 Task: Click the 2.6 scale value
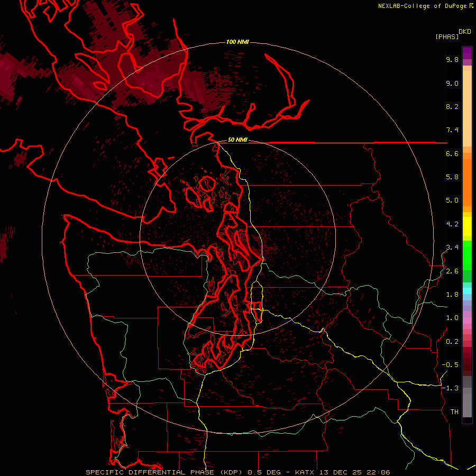[x=452, y=271]
